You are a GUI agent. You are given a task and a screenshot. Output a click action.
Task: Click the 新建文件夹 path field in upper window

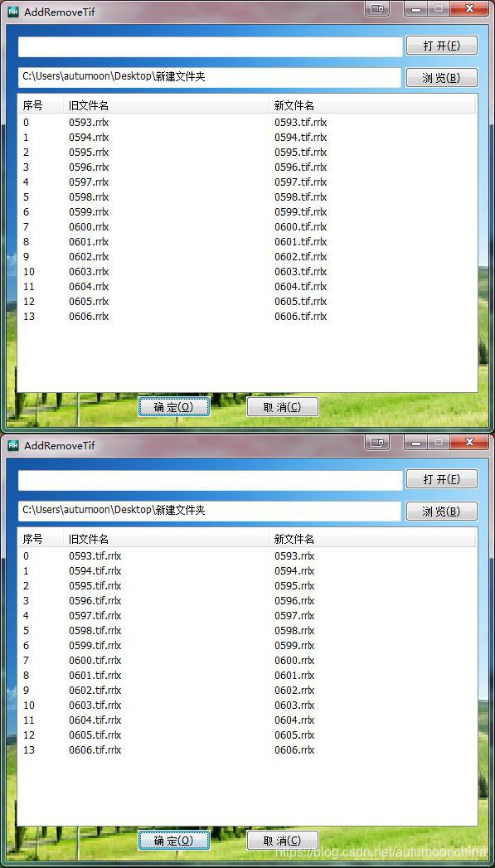209,77
